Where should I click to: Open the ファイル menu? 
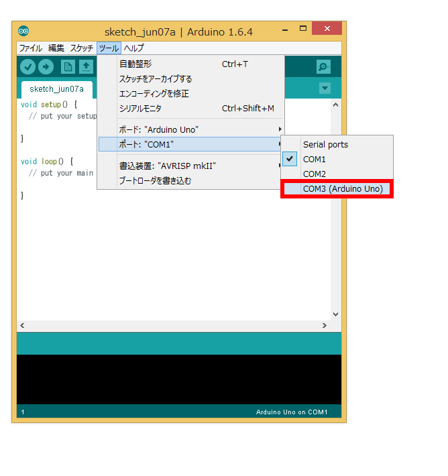[x=31, y=48]
